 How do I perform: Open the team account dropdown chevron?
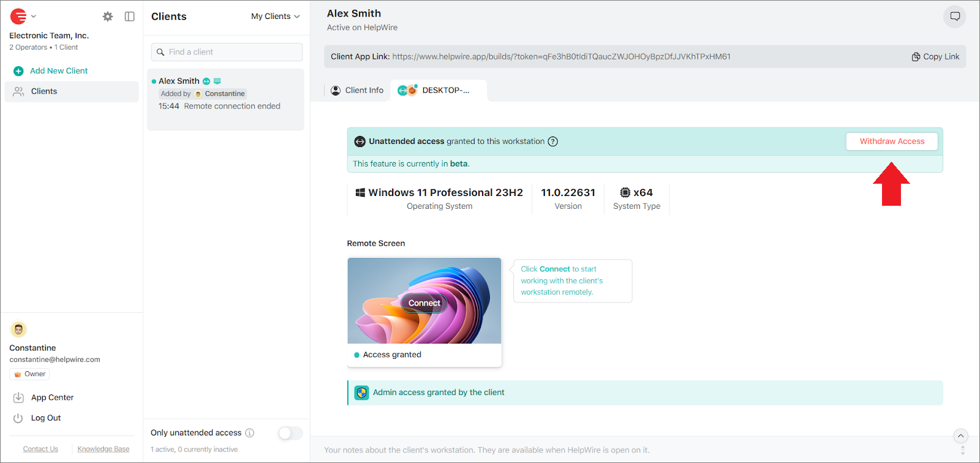(x=34, y=17)
